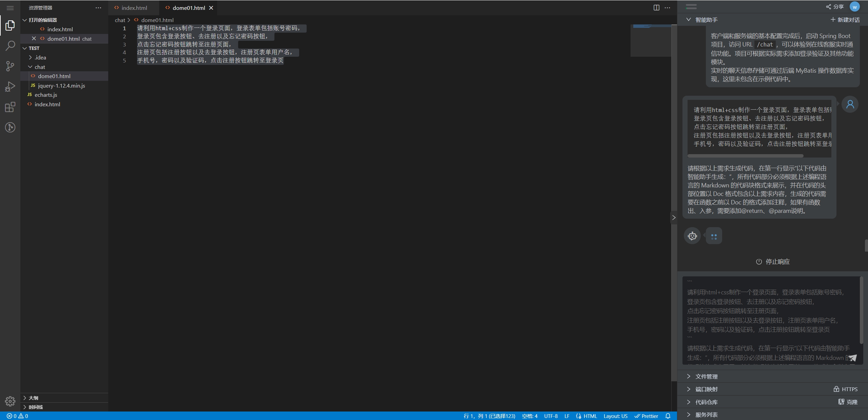Click the editor minimap

tap(651, 40)
